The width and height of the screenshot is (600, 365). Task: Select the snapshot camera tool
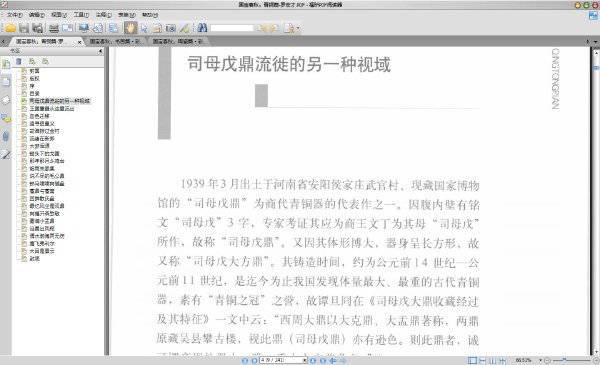pyautogui.click(x=171, y=28)
